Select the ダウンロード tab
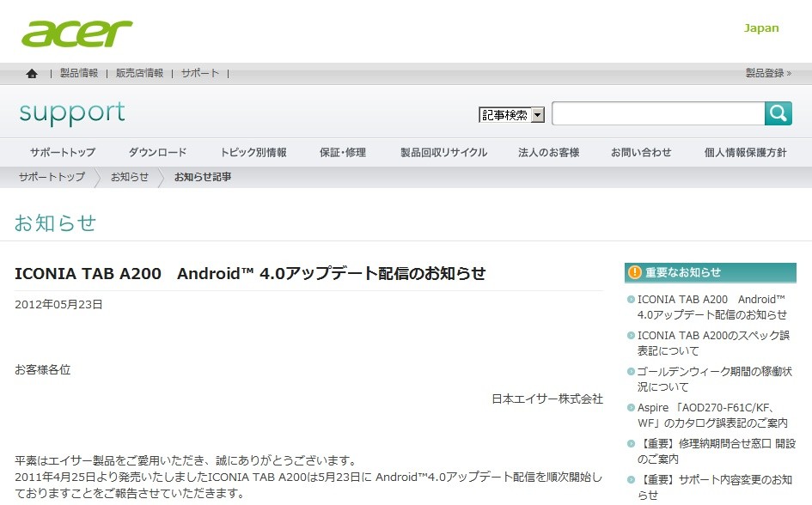Screen dimensions: 812x505 point(157,152)
